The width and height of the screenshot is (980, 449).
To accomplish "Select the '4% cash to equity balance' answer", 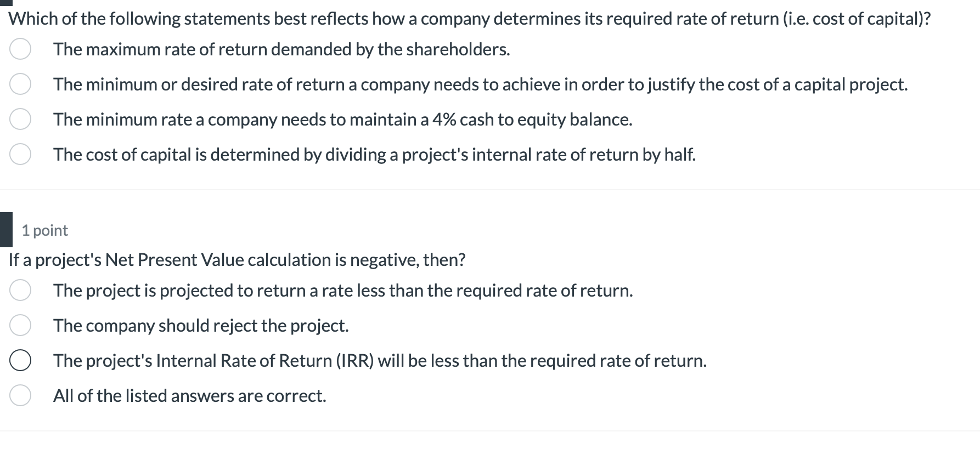I will pyautogui.click(x=20, y=120).
